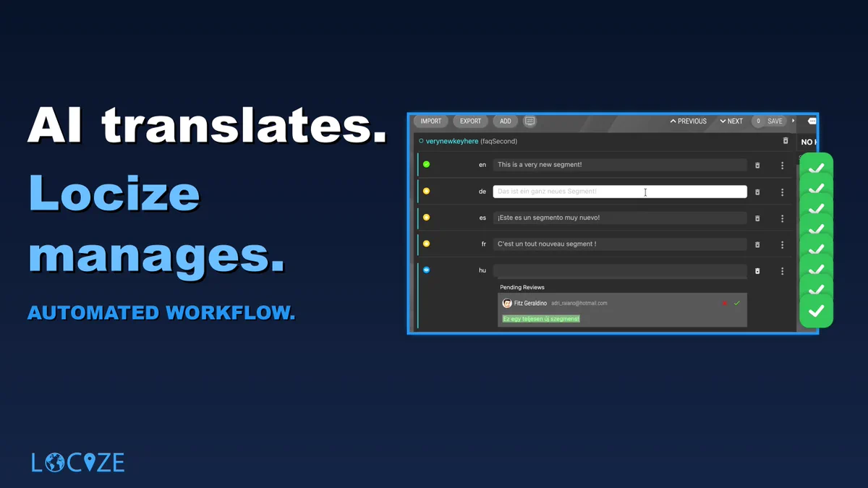868x488 pixels.
Task: Open the screen icon next to ADD
Action: pyautogui.click(x=529, y=121)
